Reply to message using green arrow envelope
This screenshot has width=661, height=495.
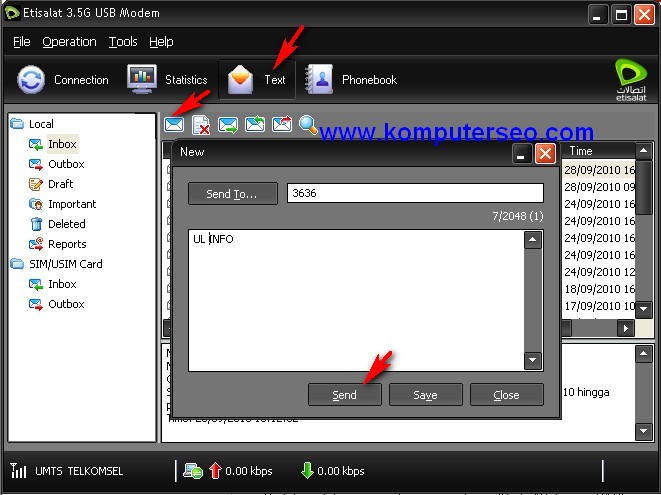[x=228, y=125]
